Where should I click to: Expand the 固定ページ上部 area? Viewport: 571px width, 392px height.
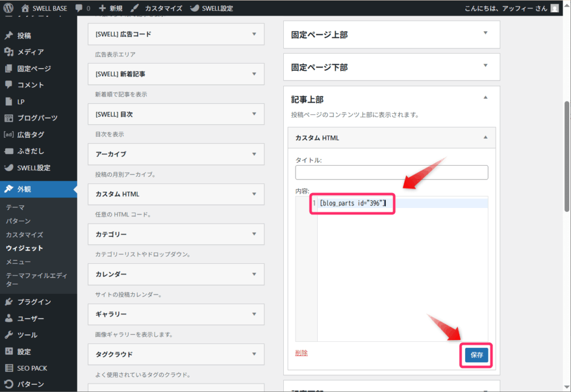tap(485, 33)
